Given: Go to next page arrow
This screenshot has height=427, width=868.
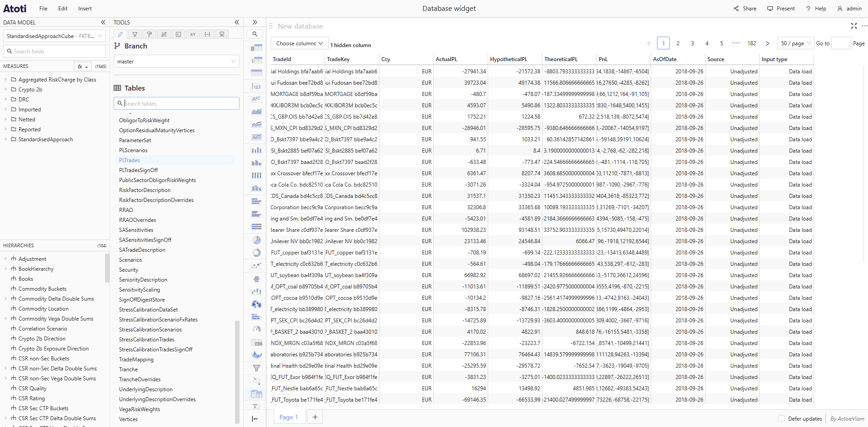Looking at the screenshot, I should coord(767,43).
